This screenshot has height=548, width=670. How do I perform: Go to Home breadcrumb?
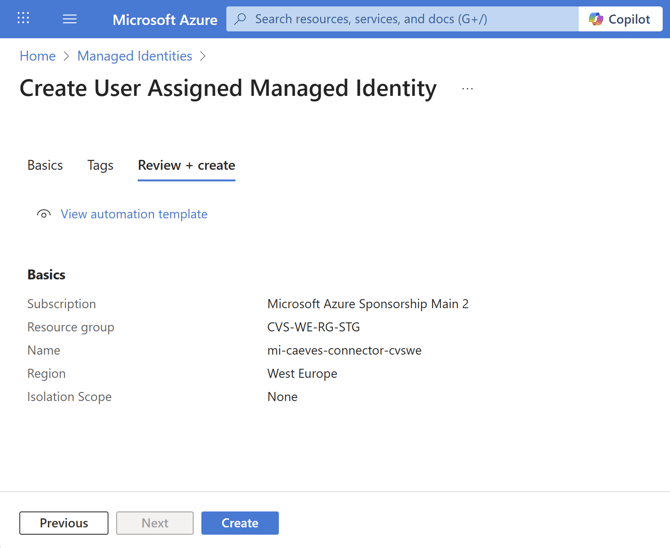tap(38, 56)
